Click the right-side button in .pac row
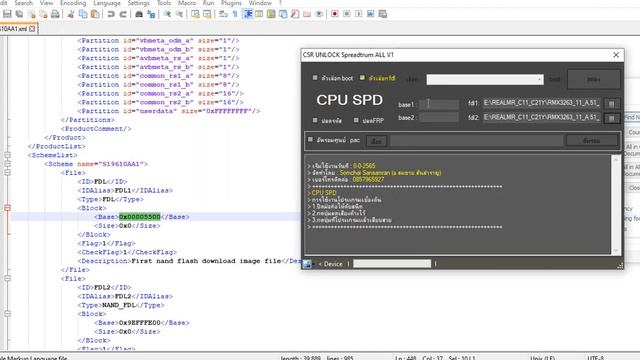This screenshot has height=360, width=640. (592, 140)
